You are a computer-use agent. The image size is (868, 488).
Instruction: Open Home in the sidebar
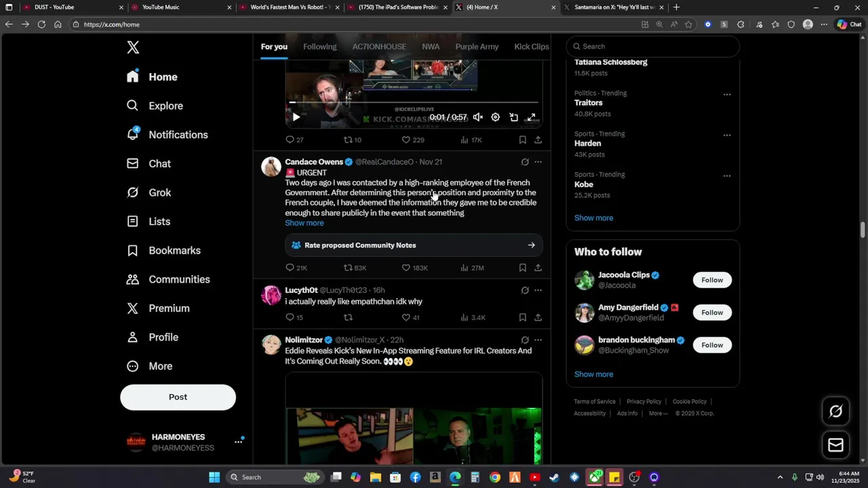[152, 77]
